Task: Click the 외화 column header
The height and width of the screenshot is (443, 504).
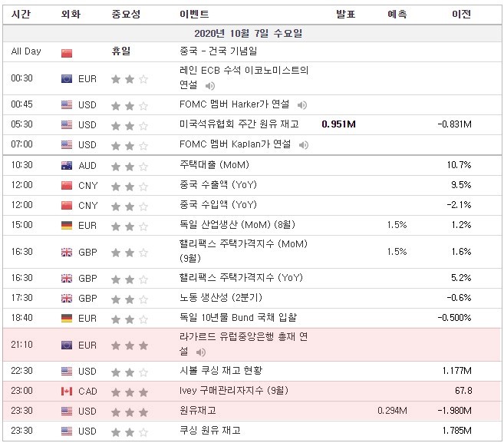Action: click(x=71, y=14)
